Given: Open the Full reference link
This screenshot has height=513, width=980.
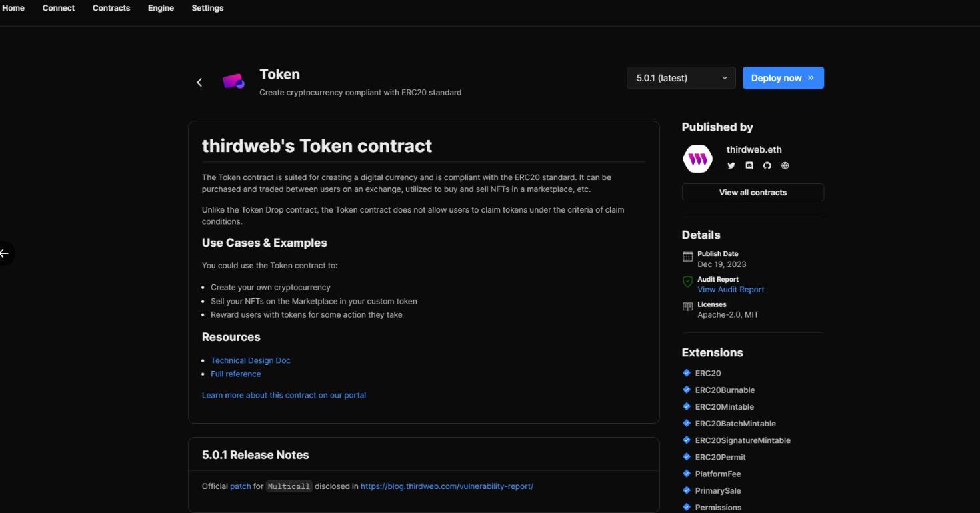Looking at the screenshot, I should (x=235, y=374).
